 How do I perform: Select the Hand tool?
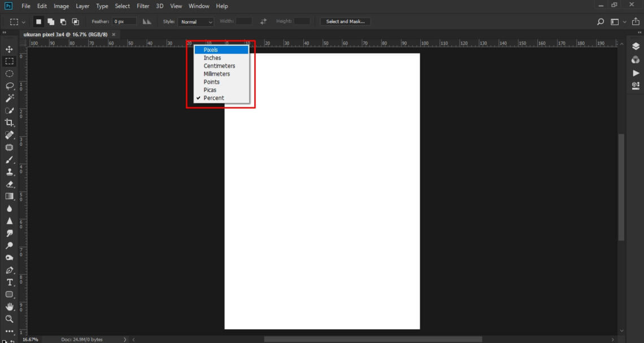8,306
